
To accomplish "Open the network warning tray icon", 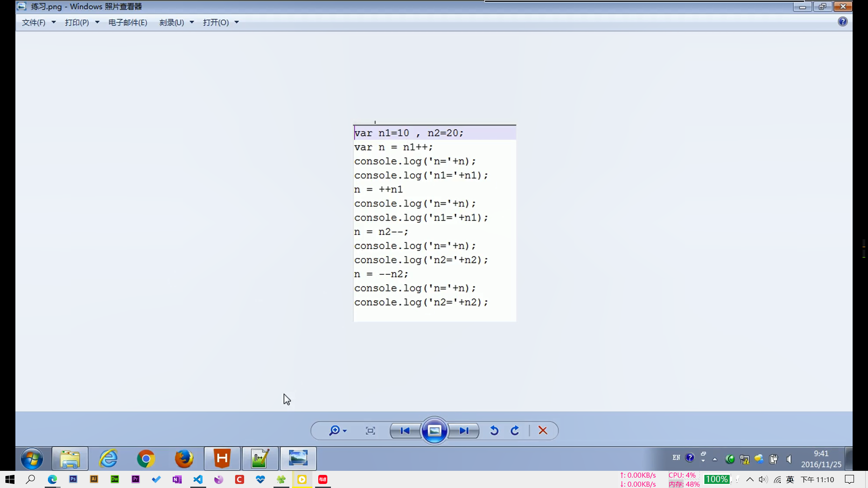I will (x=744, y=459).
